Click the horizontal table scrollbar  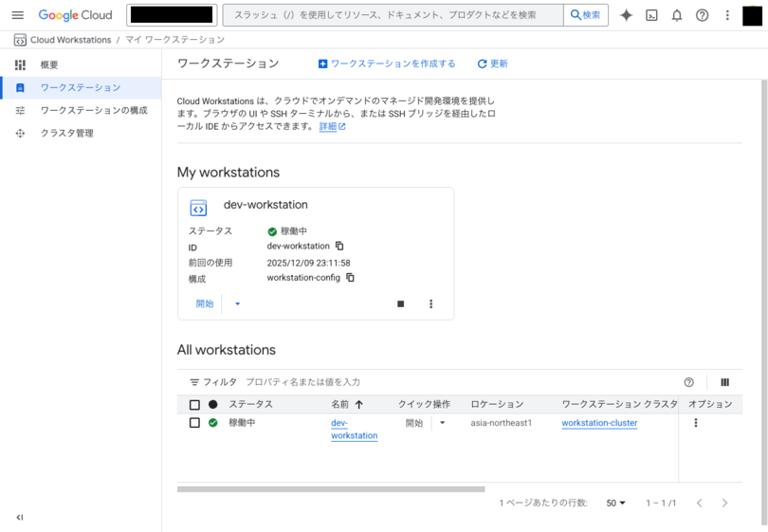click(x=331, y=489)
